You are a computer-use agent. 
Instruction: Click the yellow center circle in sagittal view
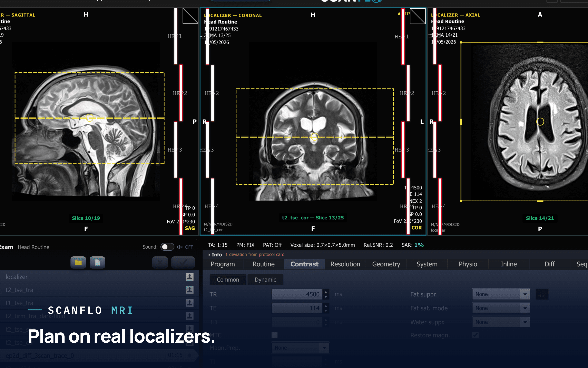[x=90, y=118]
